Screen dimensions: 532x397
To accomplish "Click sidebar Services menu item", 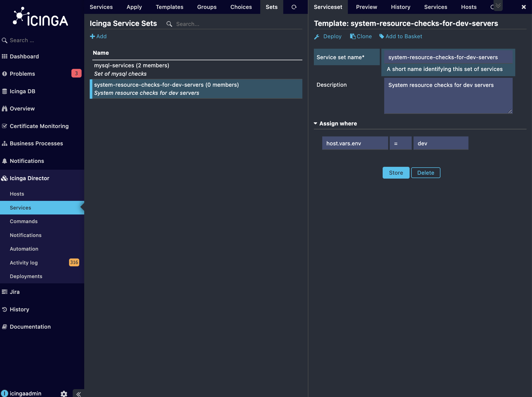I will [x=42, y=208].
